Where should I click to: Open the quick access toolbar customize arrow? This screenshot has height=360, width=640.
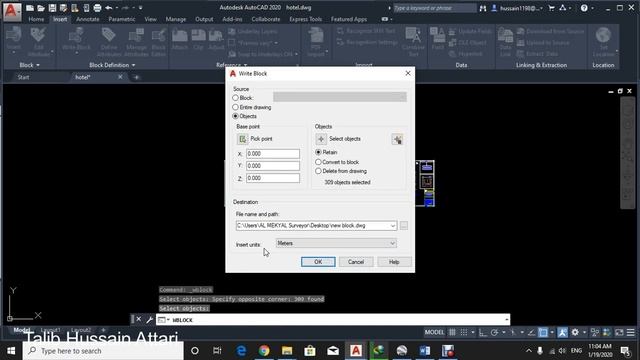(x=140, y=8)
